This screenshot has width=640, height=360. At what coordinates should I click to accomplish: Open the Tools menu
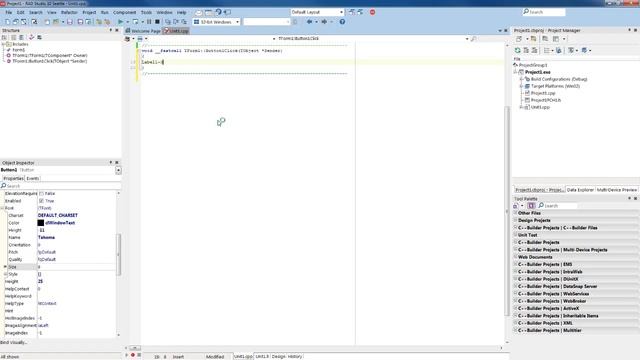coord(146,12)
